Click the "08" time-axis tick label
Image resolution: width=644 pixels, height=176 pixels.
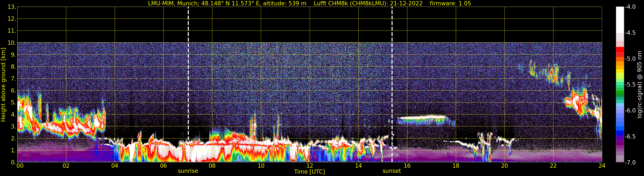[x=212, y=166]
